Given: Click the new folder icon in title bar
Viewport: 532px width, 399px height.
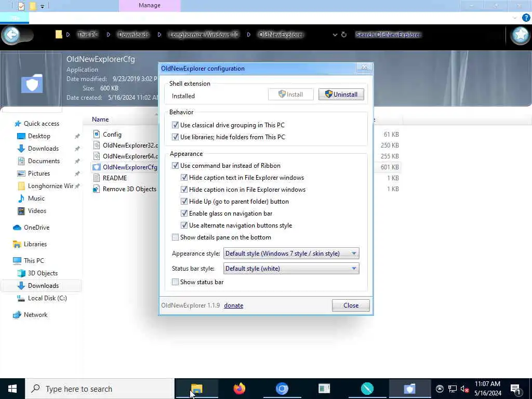Looking at the screenshot, I should click(33, 6).
